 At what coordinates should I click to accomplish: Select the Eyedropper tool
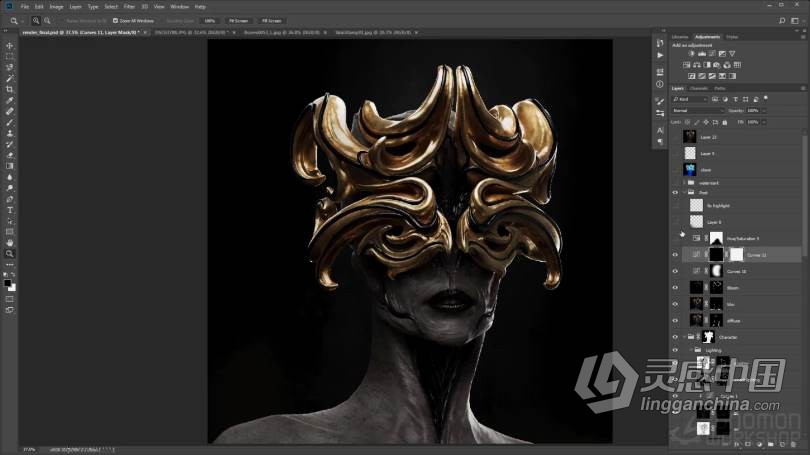(x=9, y=100)
